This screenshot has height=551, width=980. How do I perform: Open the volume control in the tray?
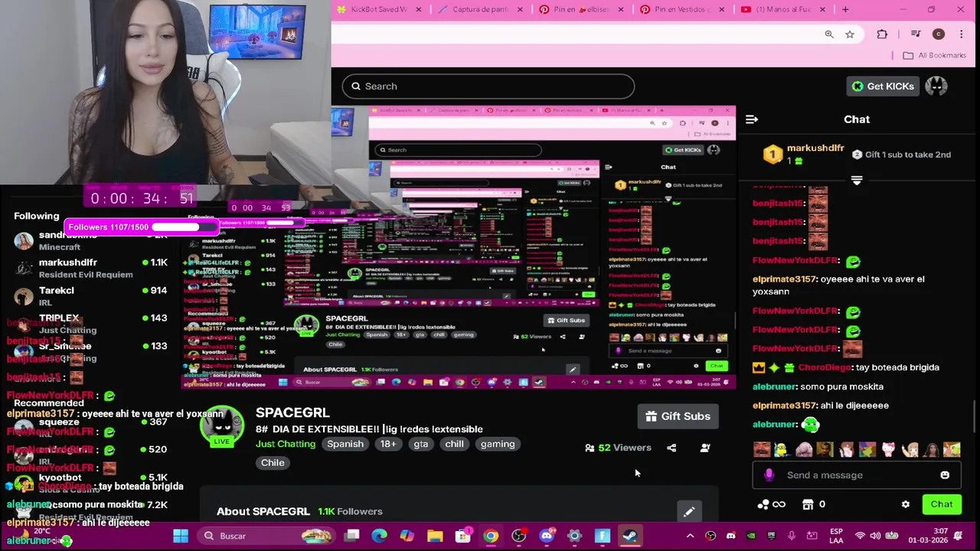(x=875, y=536)
